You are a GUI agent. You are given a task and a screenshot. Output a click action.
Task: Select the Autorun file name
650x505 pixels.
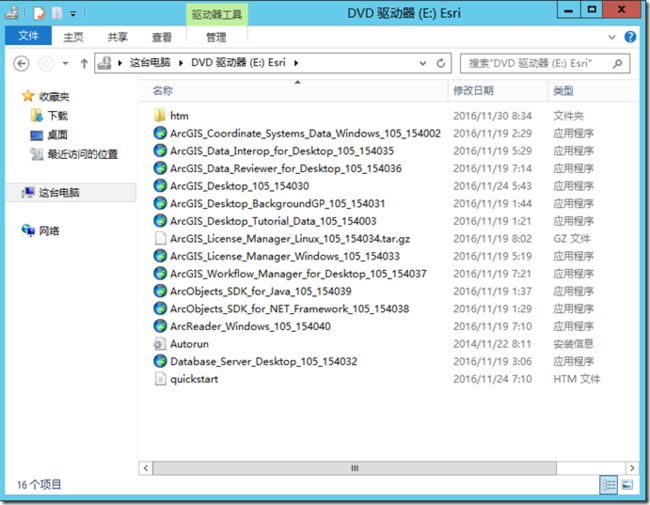tap(189, 344)
